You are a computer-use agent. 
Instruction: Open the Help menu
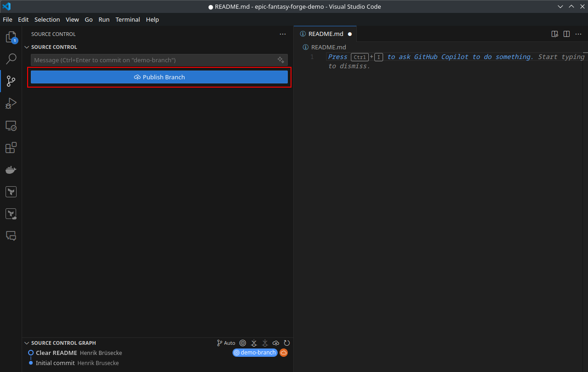point(152,19)
